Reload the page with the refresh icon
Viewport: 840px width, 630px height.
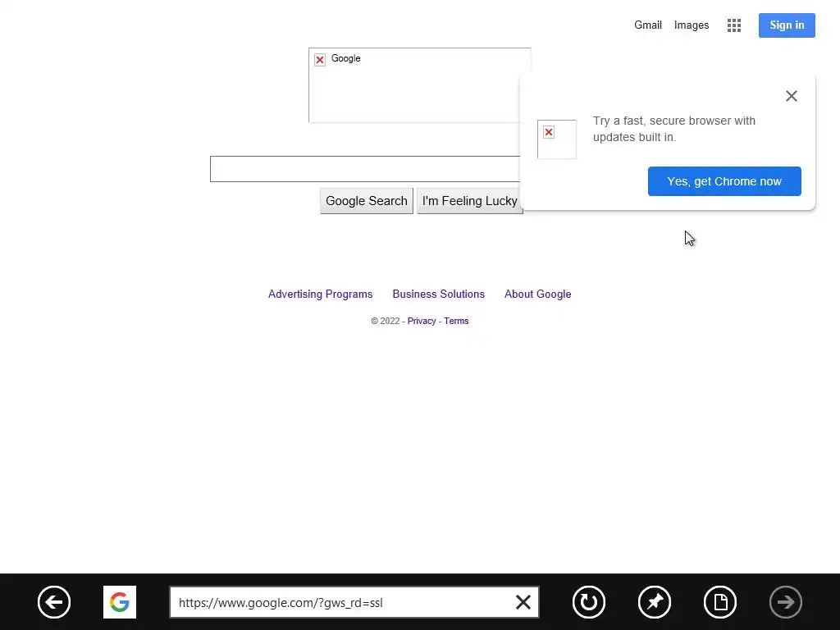tap(589, 602)
